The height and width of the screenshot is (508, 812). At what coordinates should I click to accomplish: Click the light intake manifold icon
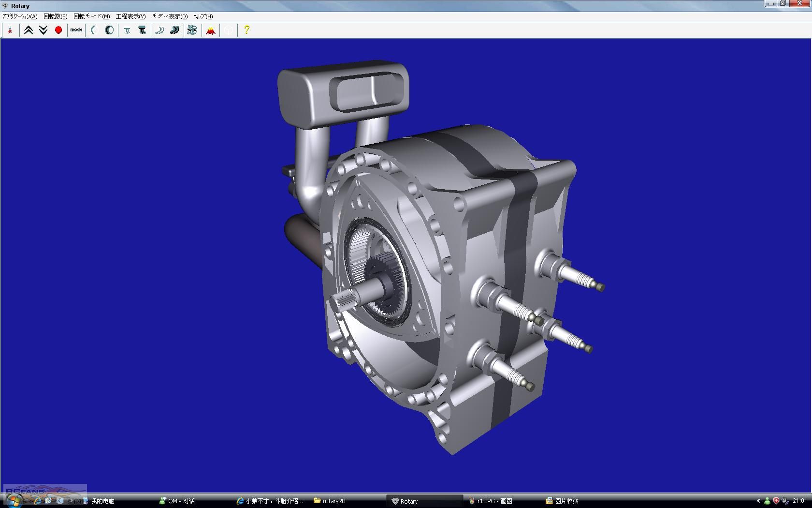coord(127,30)
